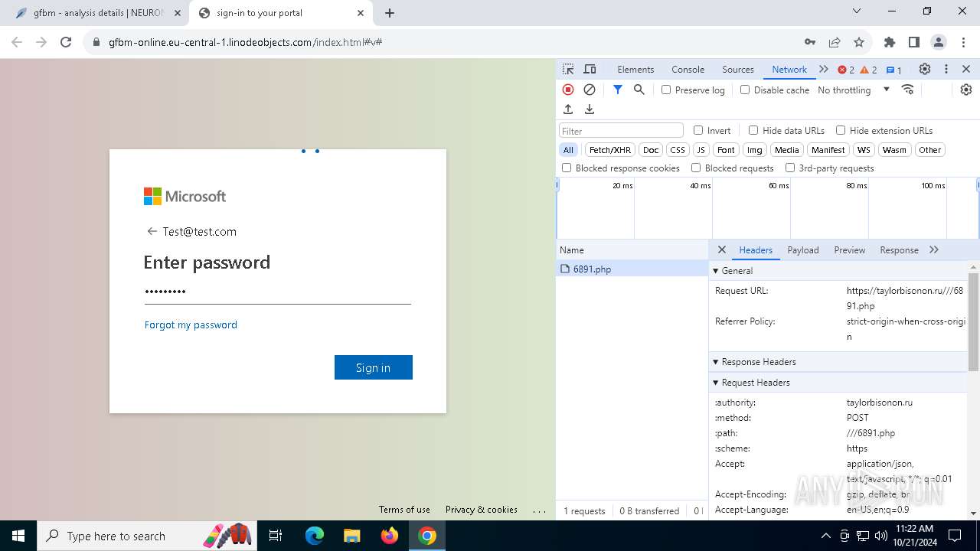This screenshot has height=551, width=980.
Task: Enable Preserve log checkbox
Action: click(x=666, y=90)
